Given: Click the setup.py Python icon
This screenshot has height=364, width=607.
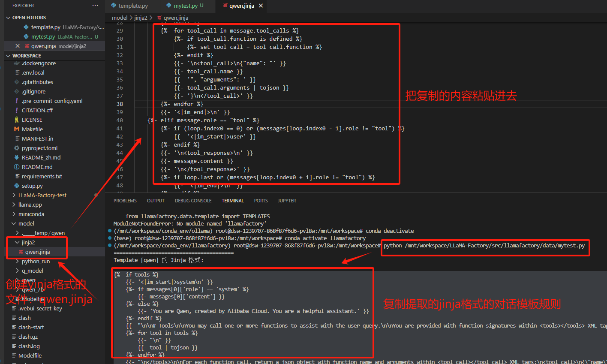Looking at the screenshot, I should (17, 186).
